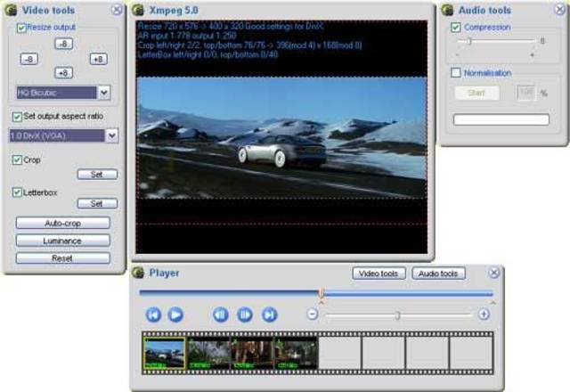Click the Video tools window logo icon
This screenshot has height=392, width=570.
point(12,10)
